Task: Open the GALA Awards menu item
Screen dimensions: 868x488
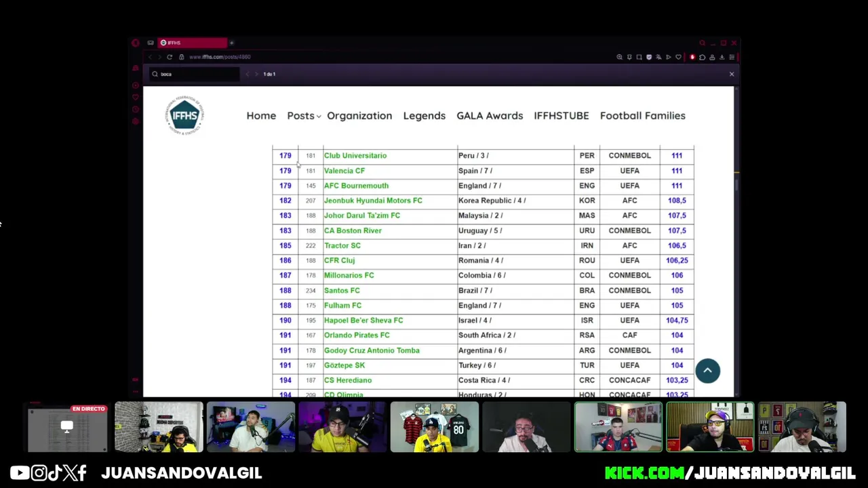Action: point(490,115)
